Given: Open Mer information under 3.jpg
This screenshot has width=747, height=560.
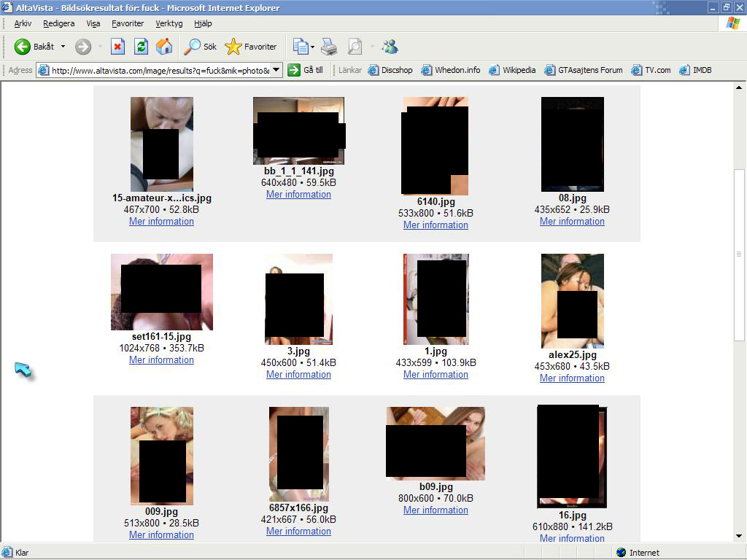Looking at the screenshot, I should [298, 374].
